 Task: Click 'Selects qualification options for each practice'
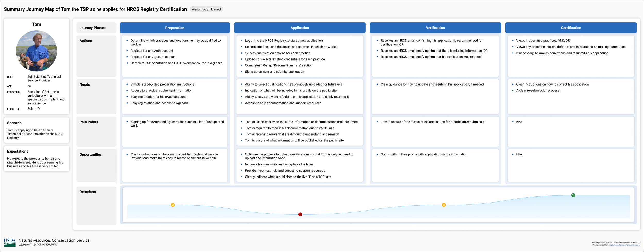pyautogui.click(x=277, y=53)
